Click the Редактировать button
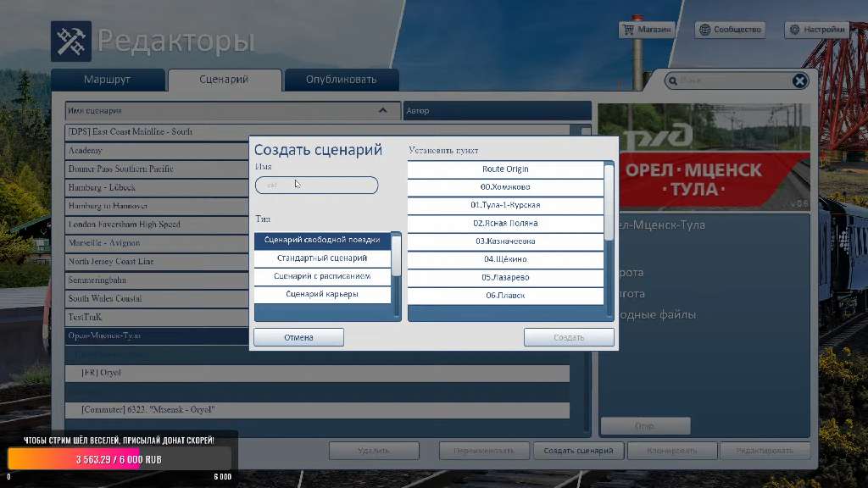The image size is (868, 488). pyautogui.click(x=765, y=451)
